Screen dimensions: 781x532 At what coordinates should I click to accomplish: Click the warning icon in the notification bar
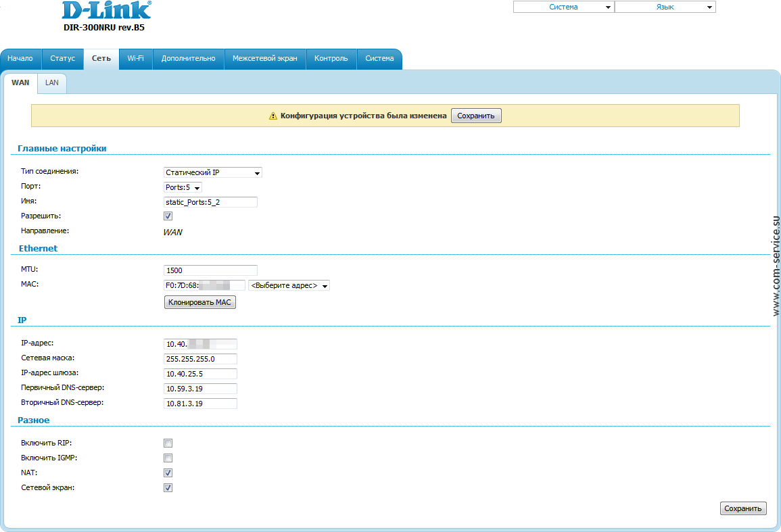click(x=273, y=116)
